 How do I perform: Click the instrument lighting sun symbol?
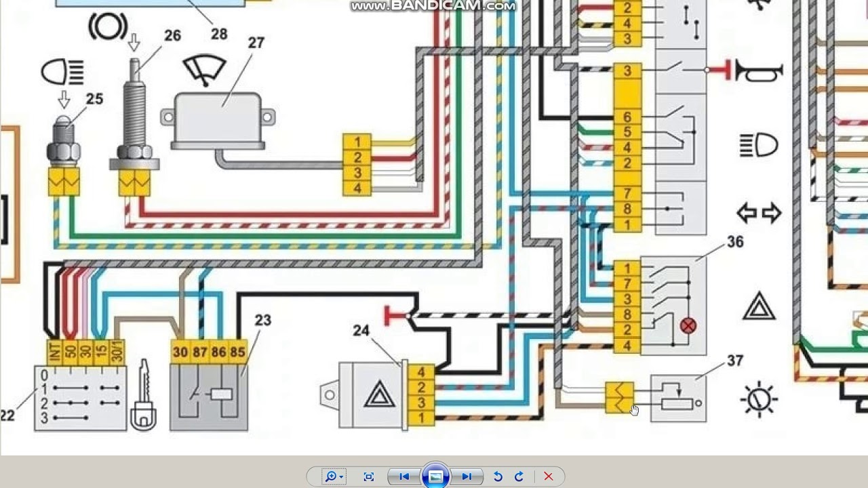[759, 401]
